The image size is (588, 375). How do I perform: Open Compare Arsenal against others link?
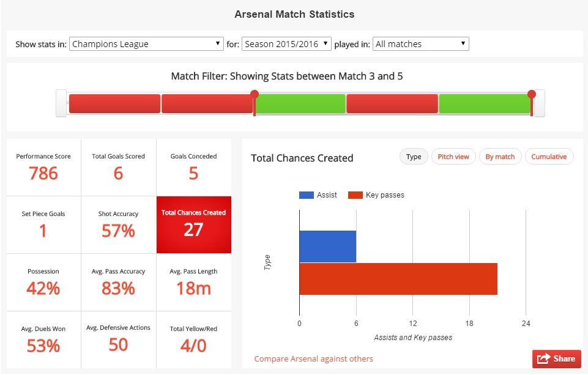point(313,358)
